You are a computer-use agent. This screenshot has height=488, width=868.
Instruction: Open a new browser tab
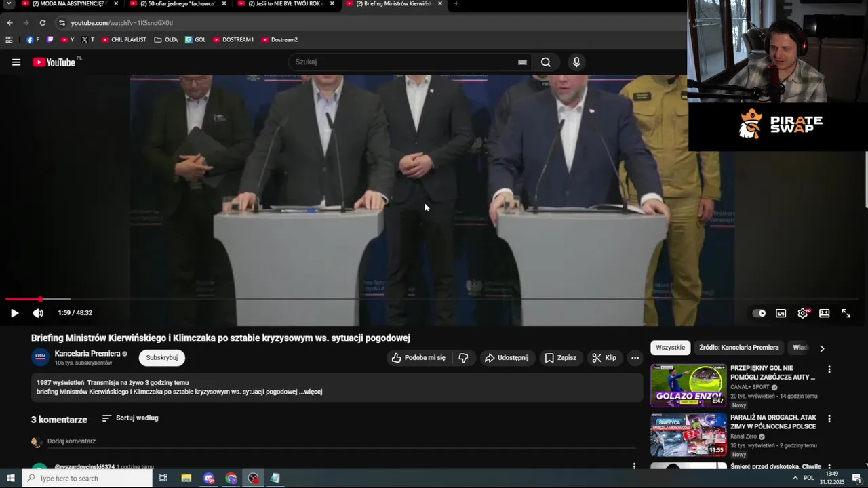456,4
